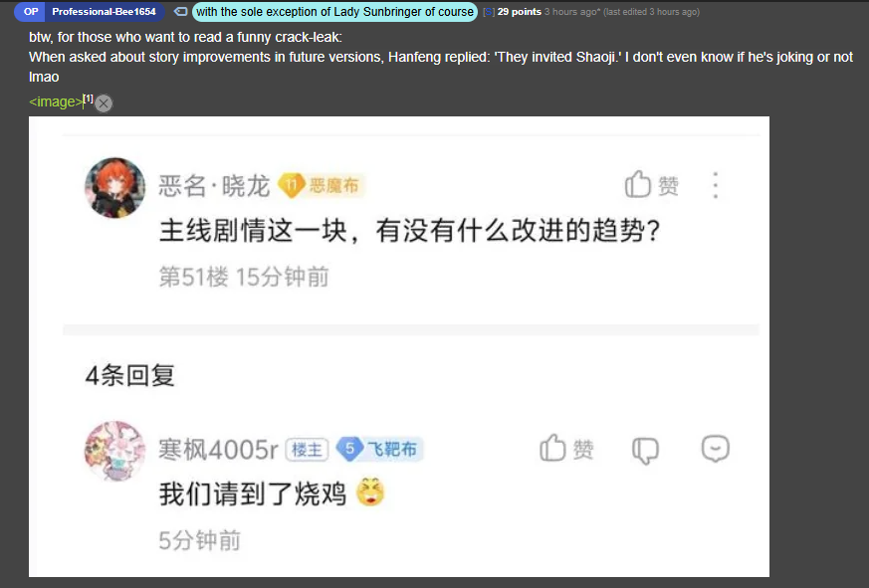Viewport: 869px width, 588px height.
Task: Click the level 11 恶魔布 badge
Action: (x=322, y=185)
